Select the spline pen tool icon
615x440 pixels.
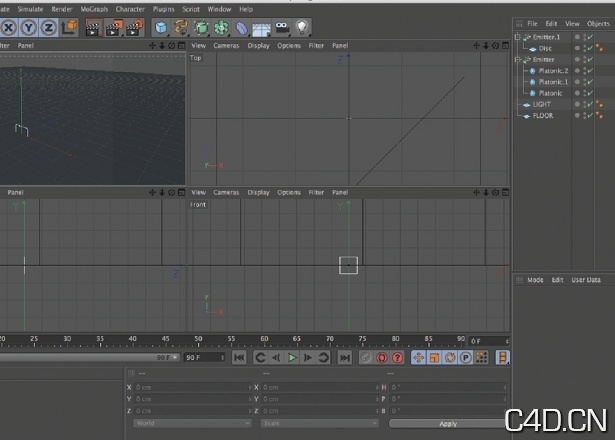point(181,28)
